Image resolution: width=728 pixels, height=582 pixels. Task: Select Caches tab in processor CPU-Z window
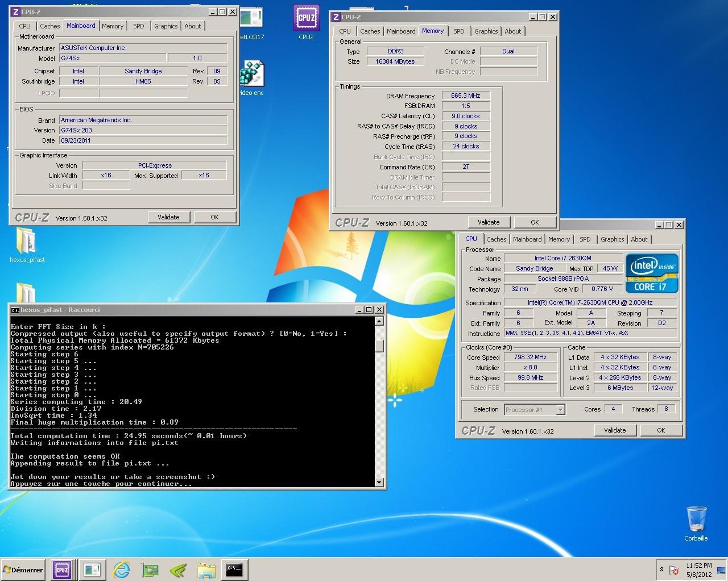point(496,239)
